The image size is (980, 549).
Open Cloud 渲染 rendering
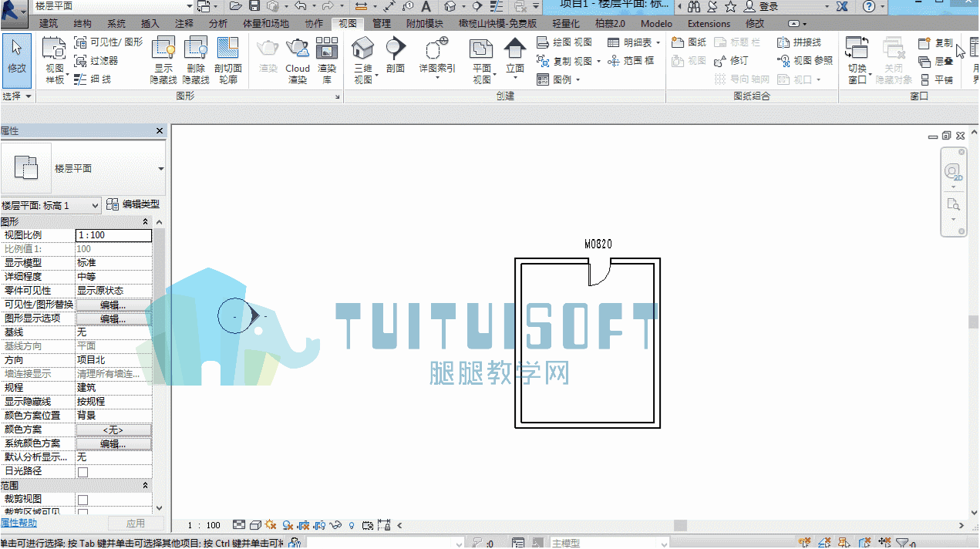pyautogui.click(x=298, y=60)
